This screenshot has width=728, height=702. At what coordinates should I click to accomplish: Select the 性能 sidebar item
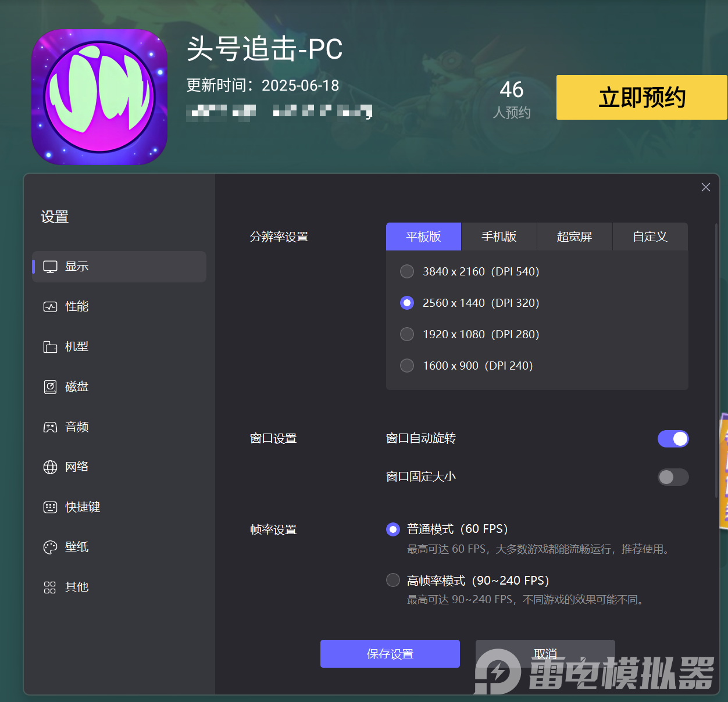tap(76, 306)
